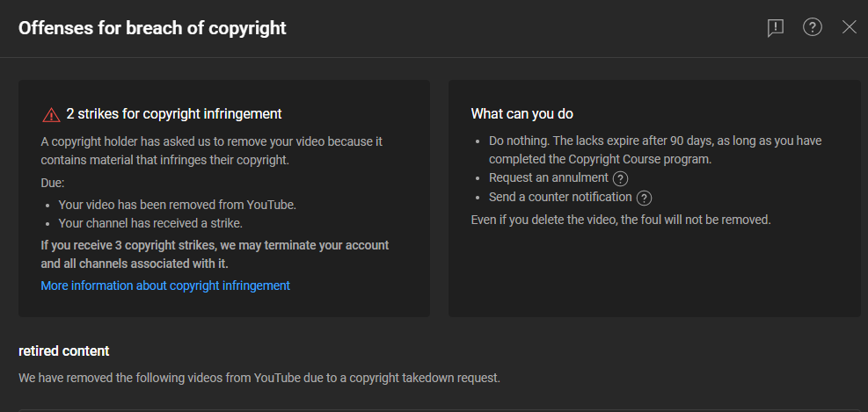This screenshot has width=868, height=412.
Task: Click the 'retired content' heading
Action: pos(63,351)
